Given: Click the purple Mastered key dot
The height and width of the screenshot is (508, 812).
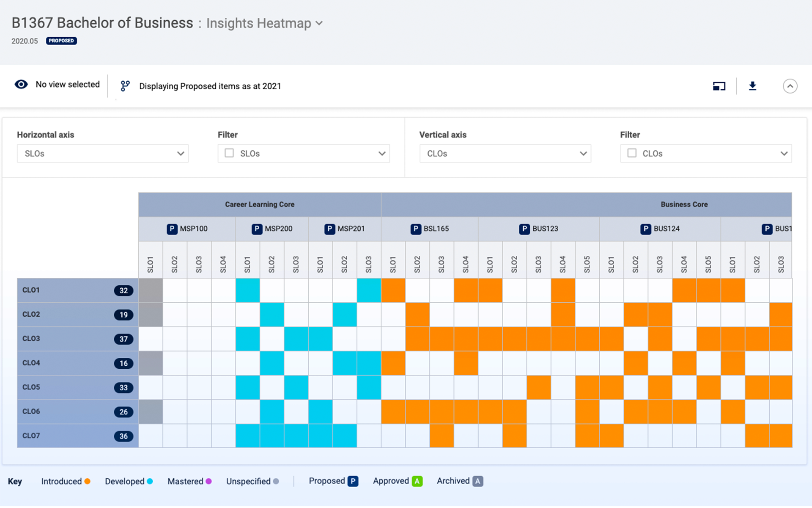Looking at the screenshot, I should (x=208, y=481).
